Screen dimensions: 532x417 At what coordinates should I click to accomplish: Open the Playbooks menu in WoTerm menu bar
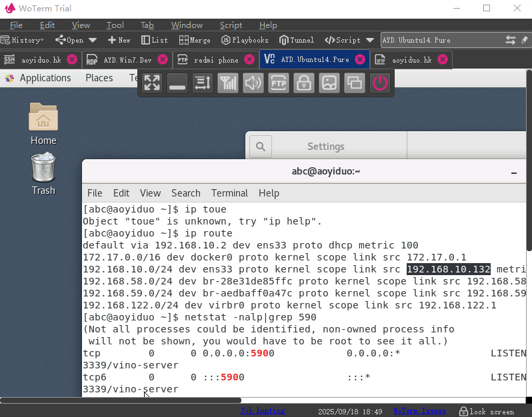[x=245, y=40]
